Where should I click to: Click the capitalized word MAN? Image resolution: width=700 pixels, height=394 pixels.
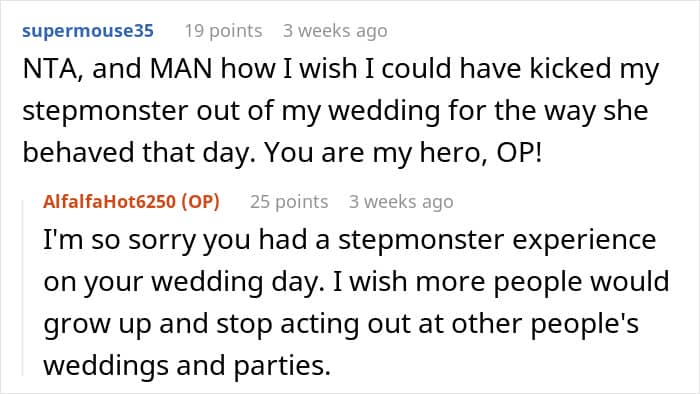coord(181,69)
